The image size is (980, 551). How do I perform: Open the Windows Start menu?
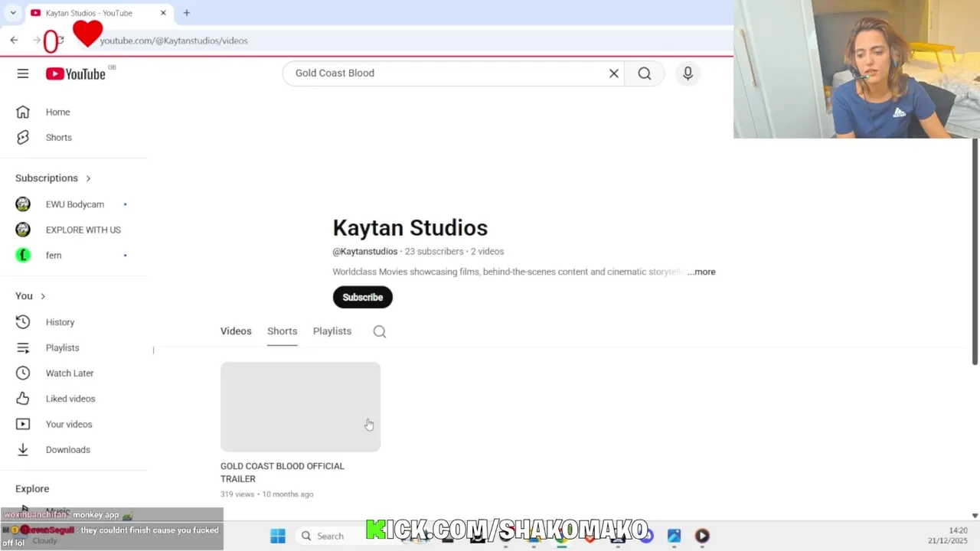278,536
